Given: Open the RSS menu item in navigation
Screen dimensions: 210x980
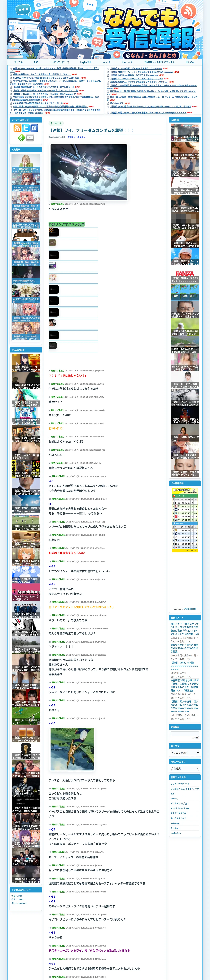Looking at the screenshot, I should [36, 62].
